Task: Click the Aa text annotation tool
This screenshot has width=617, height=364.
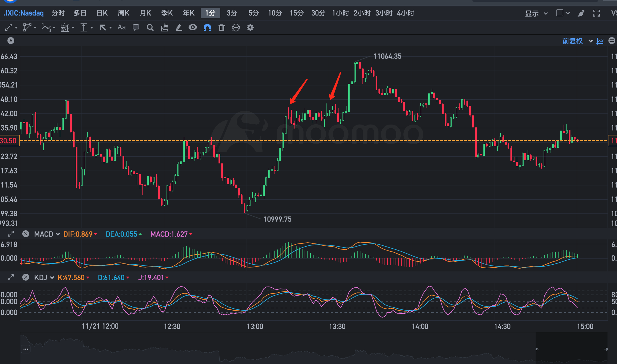Action: (122, 27)
